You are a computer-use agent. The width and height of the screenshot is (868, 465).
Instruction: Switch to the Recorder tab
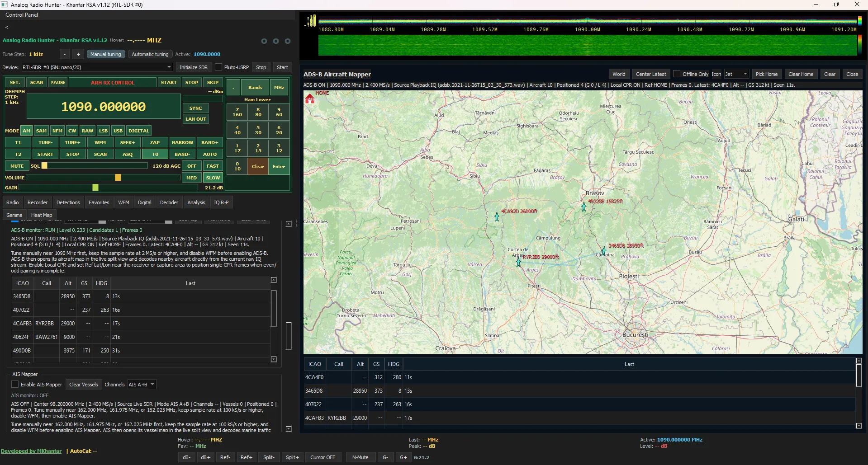pyautogui.click(x=38, y=202)
